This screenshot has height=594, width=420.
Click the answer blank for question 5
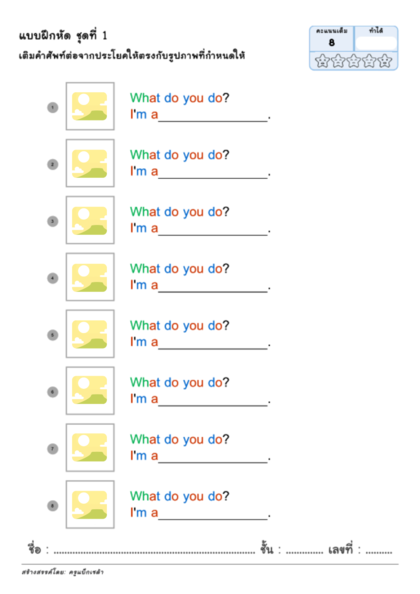pyautogui.click(x=213, y=344)
